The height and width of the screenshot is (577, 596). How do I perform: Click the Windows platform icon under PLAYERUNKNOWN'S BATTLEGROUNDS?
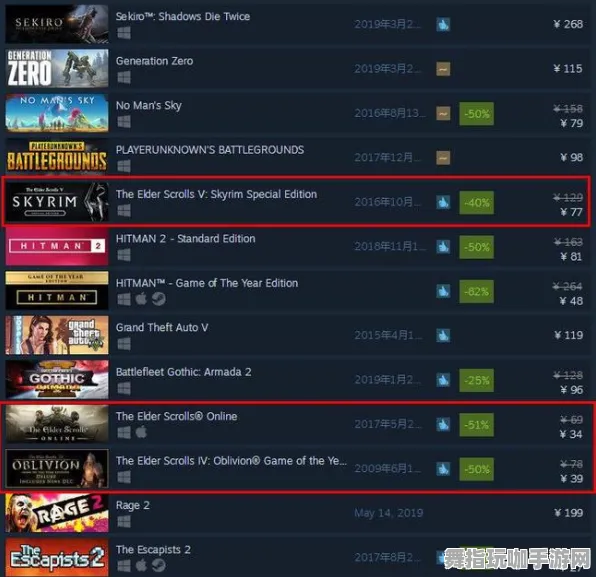124,166
